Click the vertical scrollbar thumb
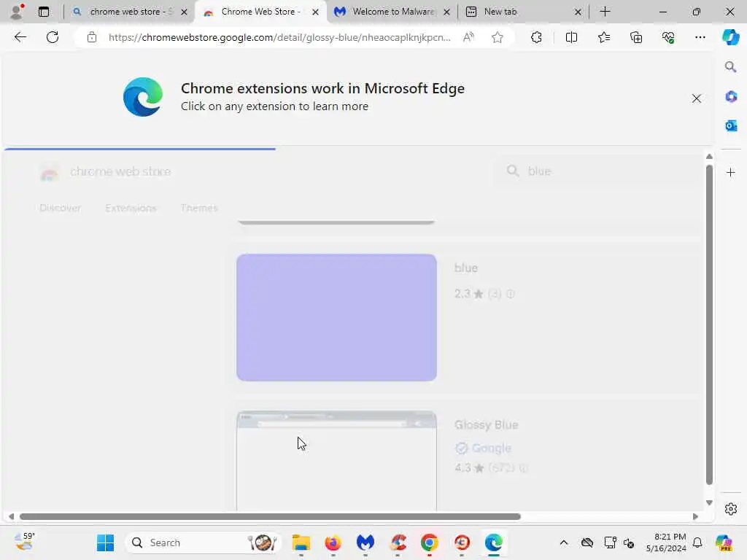The width and height of the screenshot is (747, 560). click(709, 324)
